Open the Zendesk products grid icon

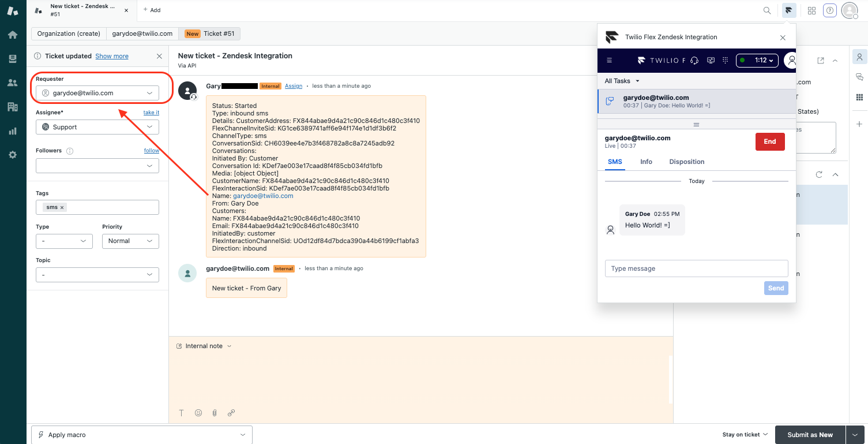point(811,10)
